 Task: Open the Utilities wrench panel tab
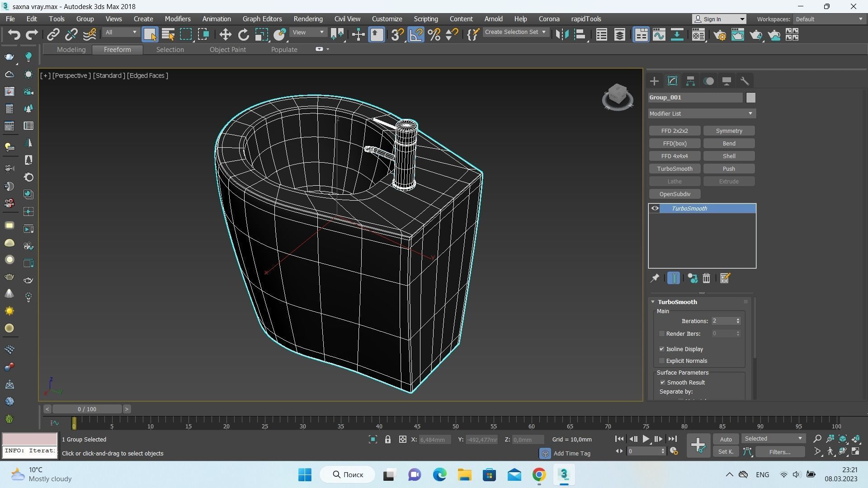(745, 81)
